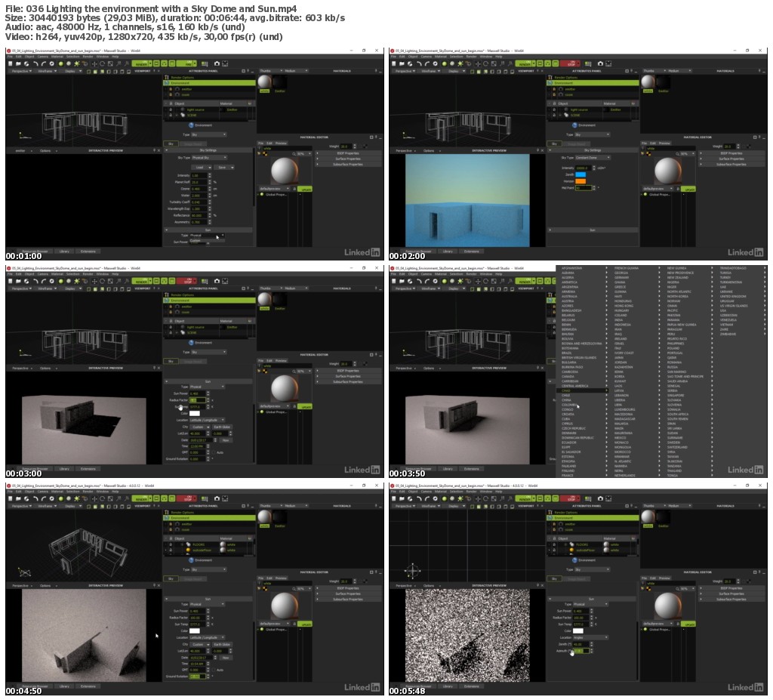Tick the GMT Auto checkbox in the 00:03:00 frame
The height and width of the screenshot is (700, 773).
tap(214, 452)
